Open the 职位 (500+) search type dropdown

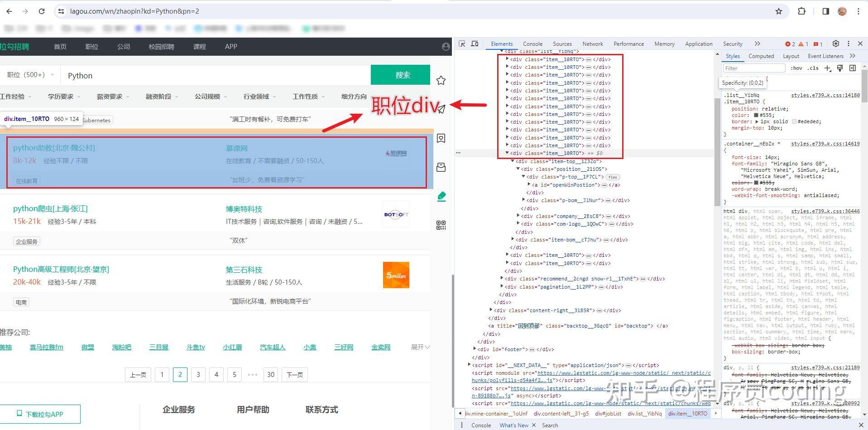tap(31, 75)
